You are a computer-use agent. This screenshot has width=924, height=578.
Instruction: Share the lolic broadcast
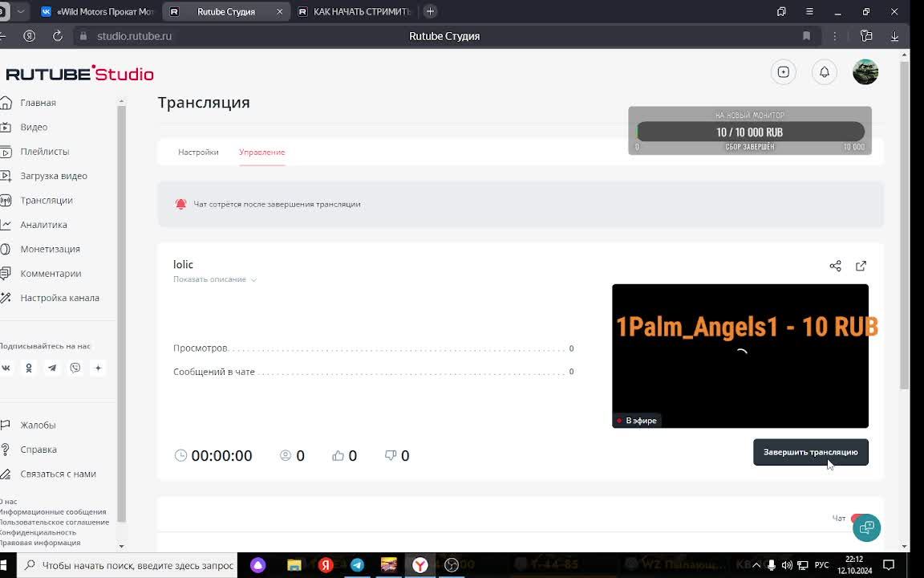click(835, 266)
